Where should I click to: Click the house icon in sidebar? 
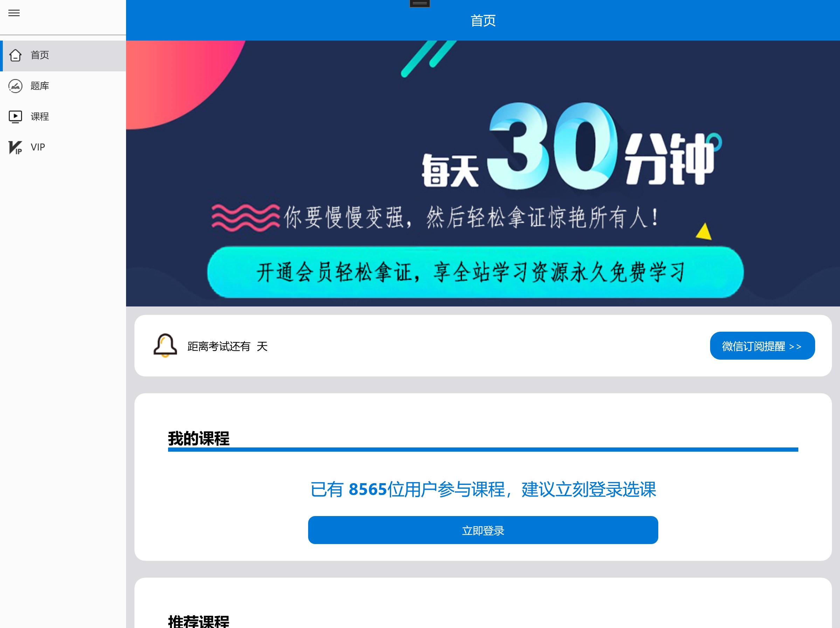pos(15,55)
